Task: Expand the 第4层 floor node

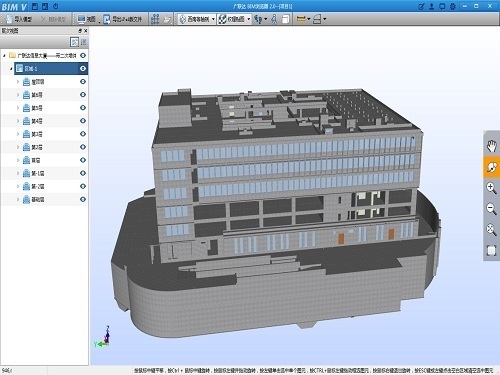Action: pyautogui.click(x=18, y=121)
